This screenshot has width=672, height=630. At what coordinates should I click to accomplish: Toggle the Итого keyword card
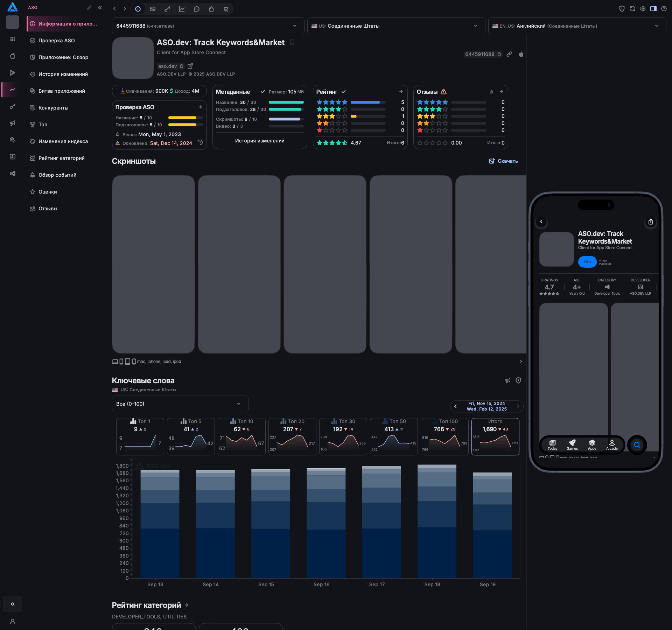(495, 436)
